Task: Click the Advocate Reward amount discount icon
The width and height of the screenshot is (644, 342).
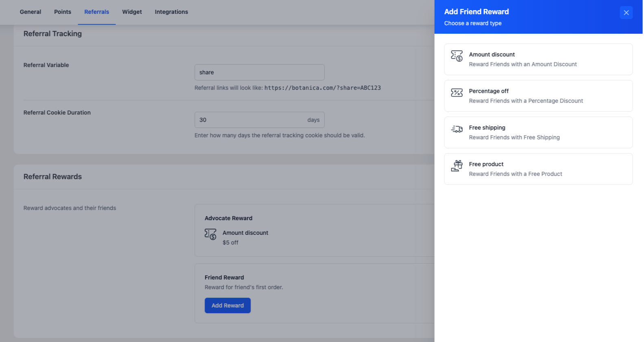Action: tap(210, 234)
